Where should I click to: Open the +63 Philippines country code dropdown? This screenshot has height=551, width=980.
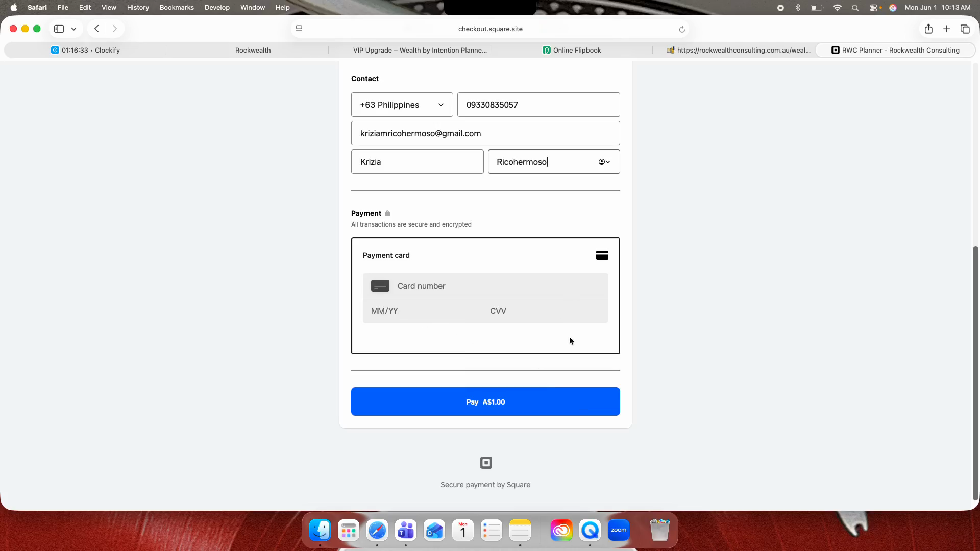pos(402,105)
